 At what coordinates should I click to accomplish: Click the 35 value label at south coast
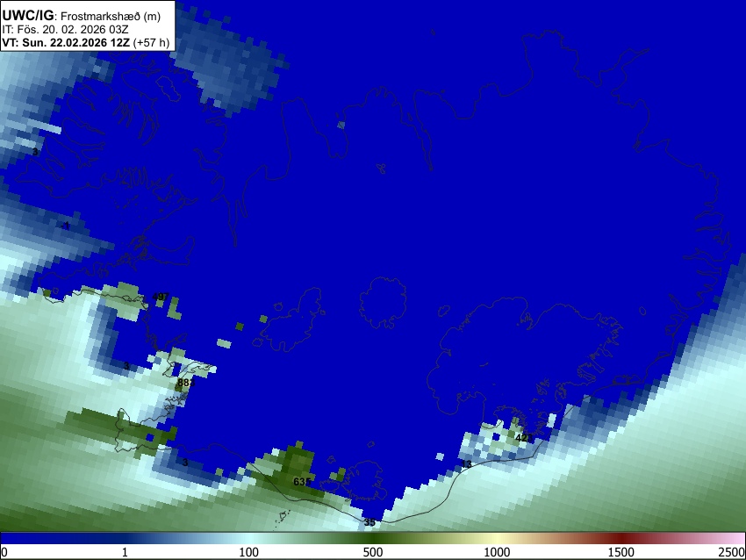[369, 522]
